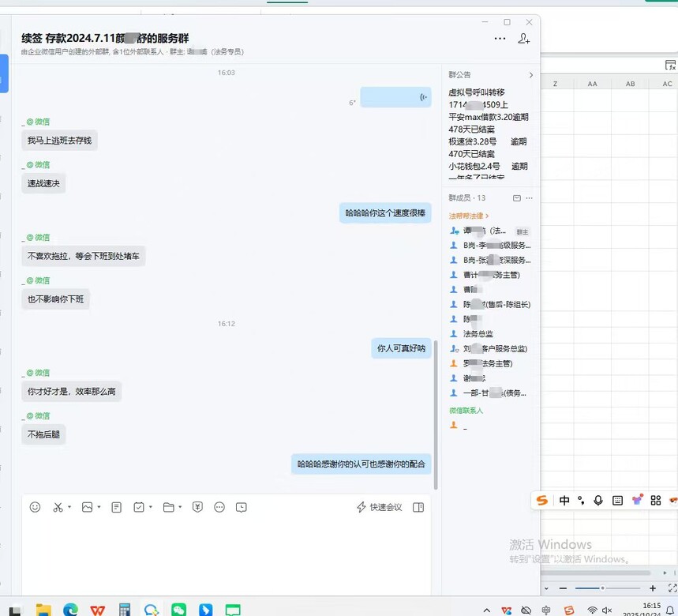Open the three-dot more menu in chat header
Screen dimensions: 678x616
[x=500, y=39]
